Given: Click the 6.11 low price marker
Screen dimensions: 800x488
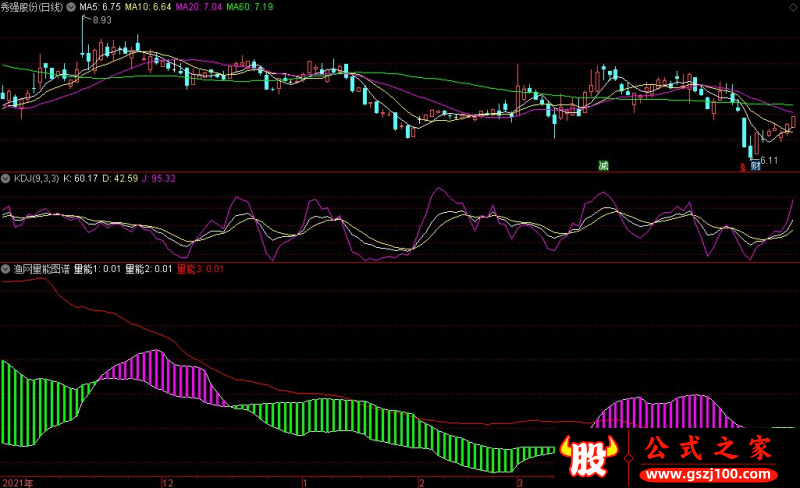Looking at the screenshot, I should (x=769, y=161).
